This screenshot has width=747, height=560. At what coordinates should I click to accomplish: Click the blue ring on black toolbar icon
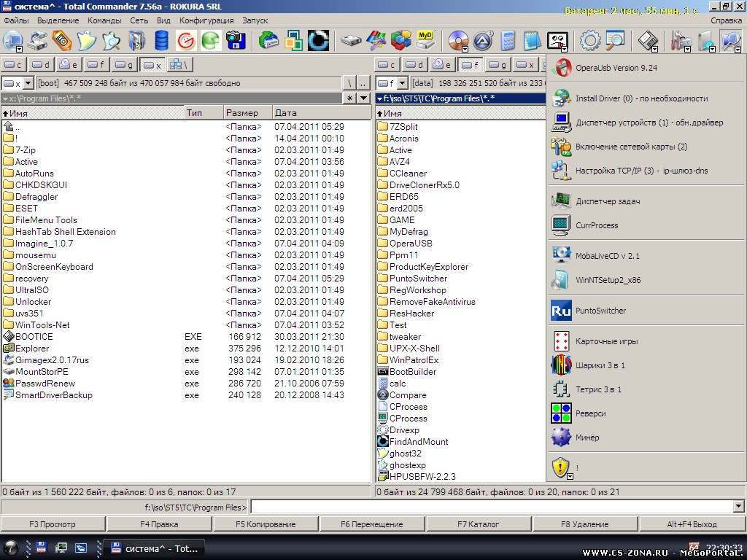click(x=318, y=41)
